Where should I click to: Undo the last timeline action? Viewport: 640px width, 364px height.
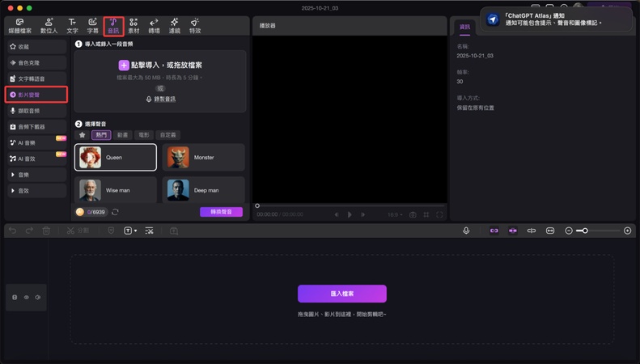point(13,231)
